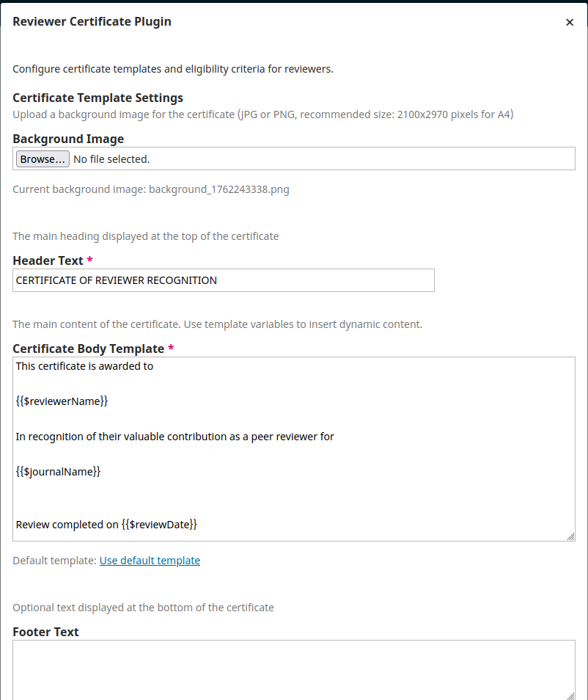Click the Background Image label
Screen dimensions: 588x700
[68, 139]
